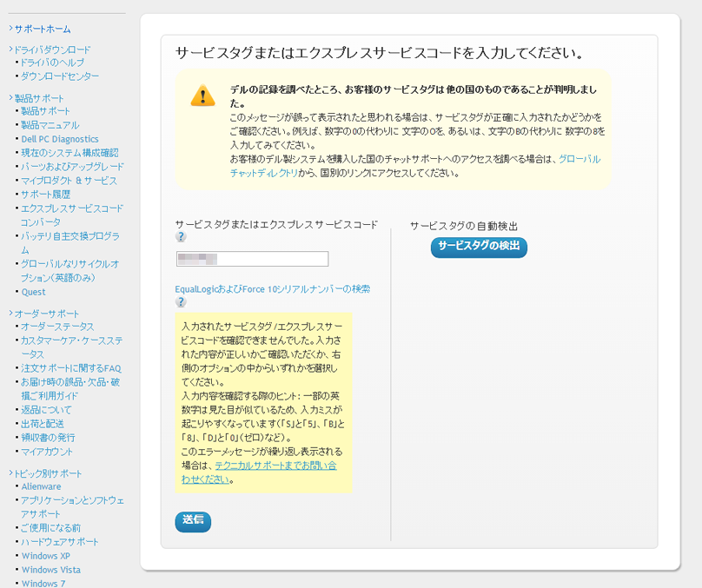Open サポートホーム in the sidebar
The image size is (702, 588).
pos(43,29)
